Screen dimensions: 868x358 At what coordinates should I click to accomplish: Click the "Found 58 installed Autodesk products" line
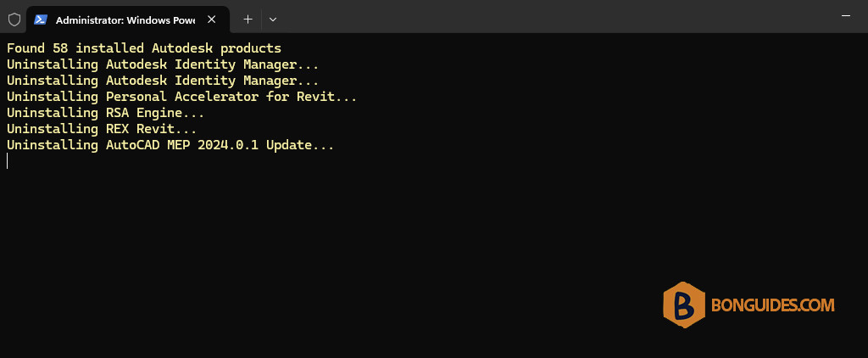click(144, 48)
